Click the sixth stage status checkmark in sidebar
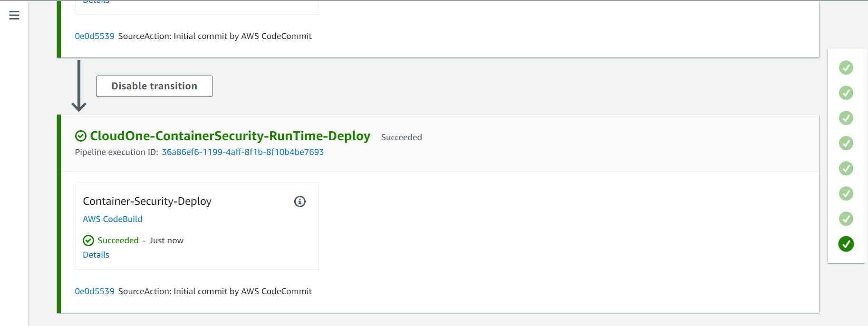Screen dimensions: 868x326 pyautogui.click(x=846, y=193)
